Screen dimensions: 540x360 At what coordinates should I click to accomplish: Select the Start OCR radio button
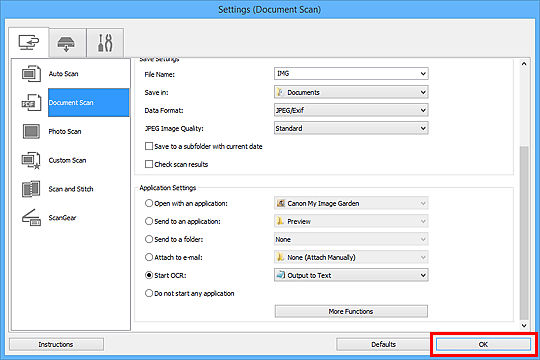pyautogui.click(x=149, y=275)
